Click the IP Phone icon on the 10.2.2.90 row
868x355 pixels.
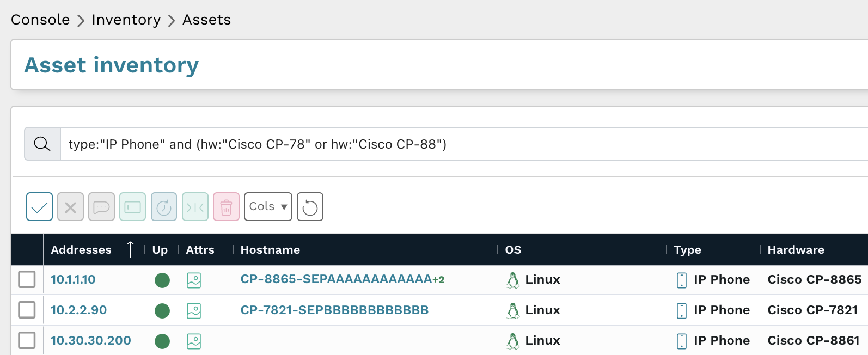click(681, 310)
